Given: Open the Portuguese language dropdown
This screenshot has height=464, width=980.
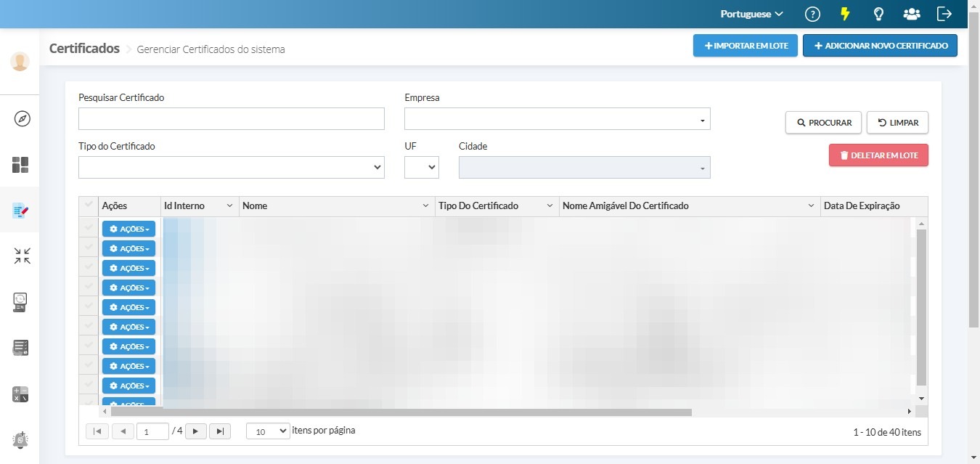Looking at the screenshot, I should [752, 14].
